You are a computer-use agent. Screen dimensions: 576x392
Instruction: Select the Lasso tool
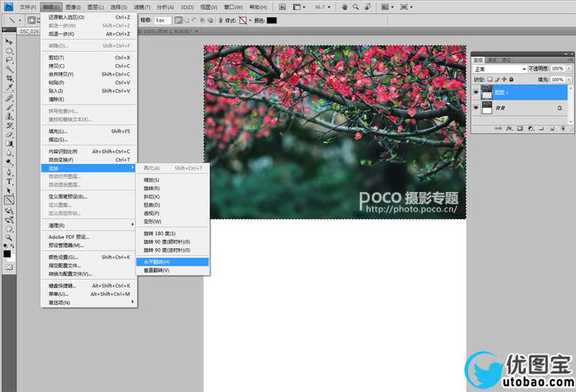[9, 60]
